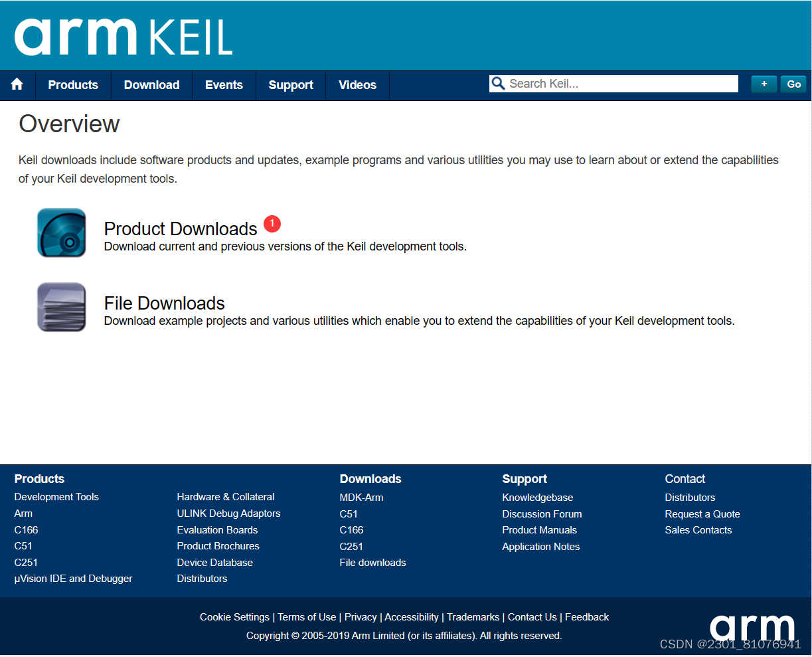Open Sales Contacts link
Image resolution: width=812 pixels, height=657 pixels.
(698, 530)
